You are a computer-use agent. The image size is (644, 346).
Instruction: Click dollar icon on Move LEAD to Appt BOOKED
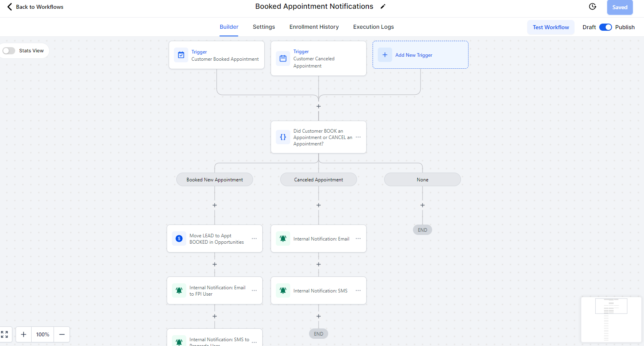(179, 239)
